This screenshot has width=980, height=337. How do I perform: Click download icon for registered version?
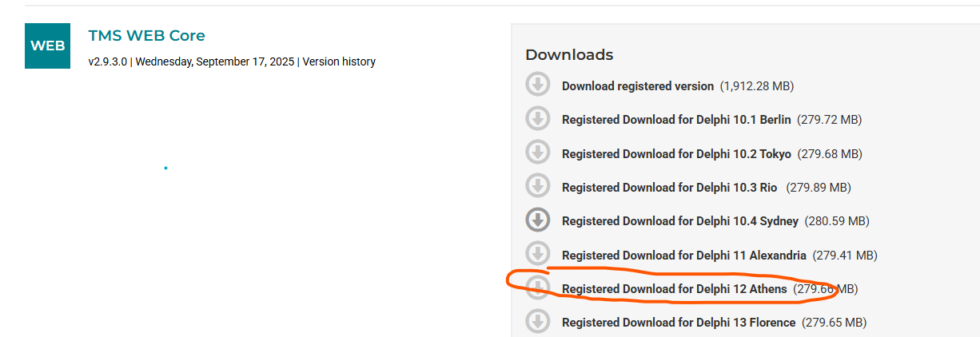coord(538,85)
